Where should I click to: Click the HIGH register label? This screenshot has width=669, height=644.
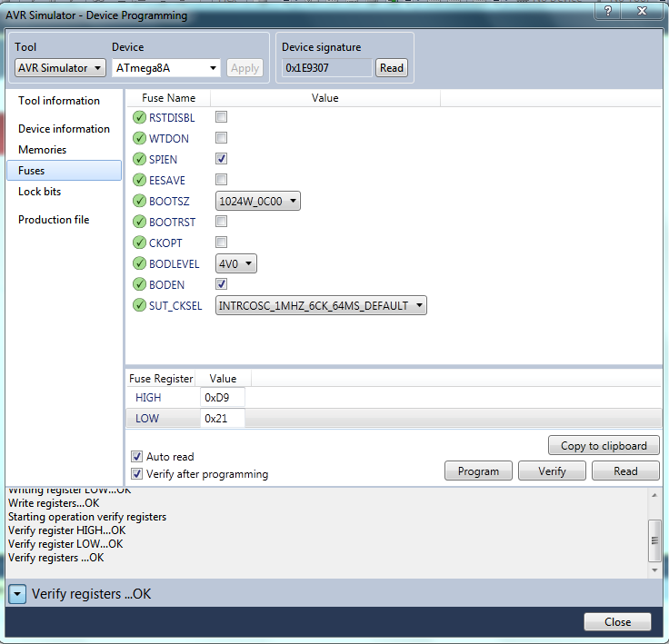pos(148,398)
